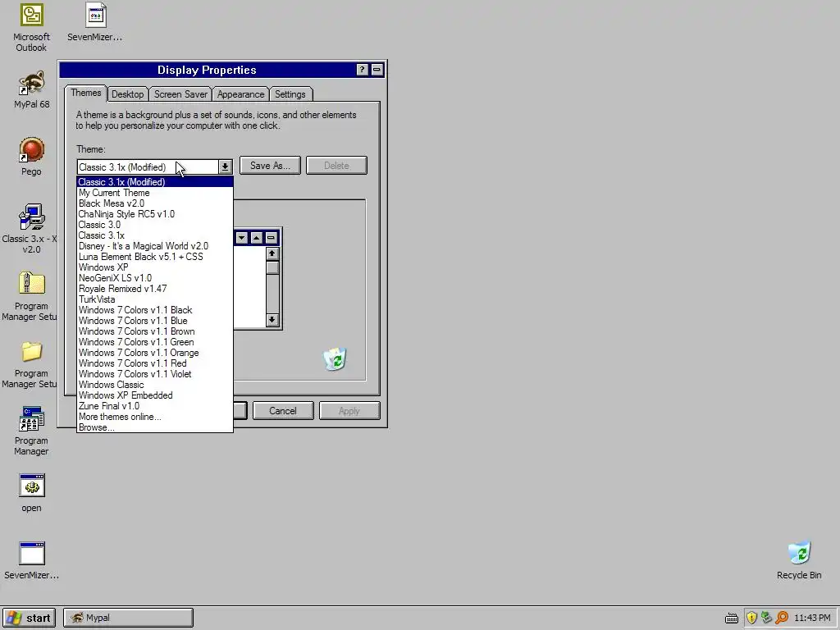
Task: Select Windows 7 Colors v1.1 Orange
Action: click(155, 353)
